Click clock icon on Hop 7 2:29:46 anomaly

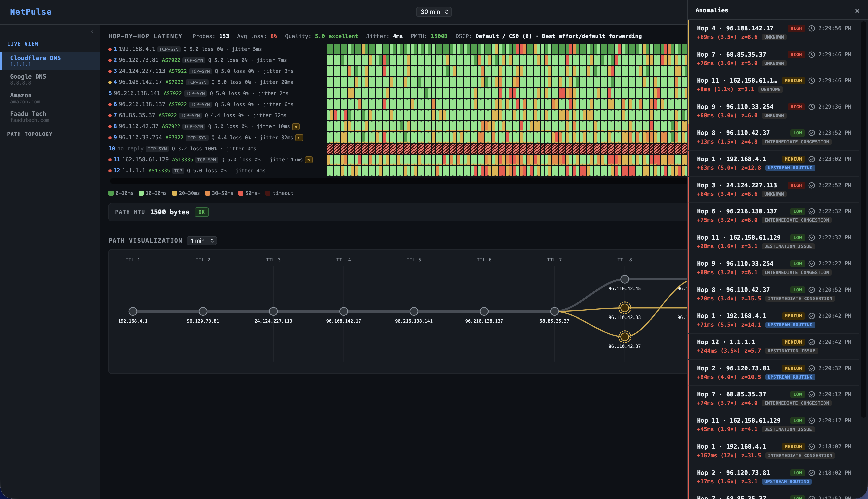[811, 55]
